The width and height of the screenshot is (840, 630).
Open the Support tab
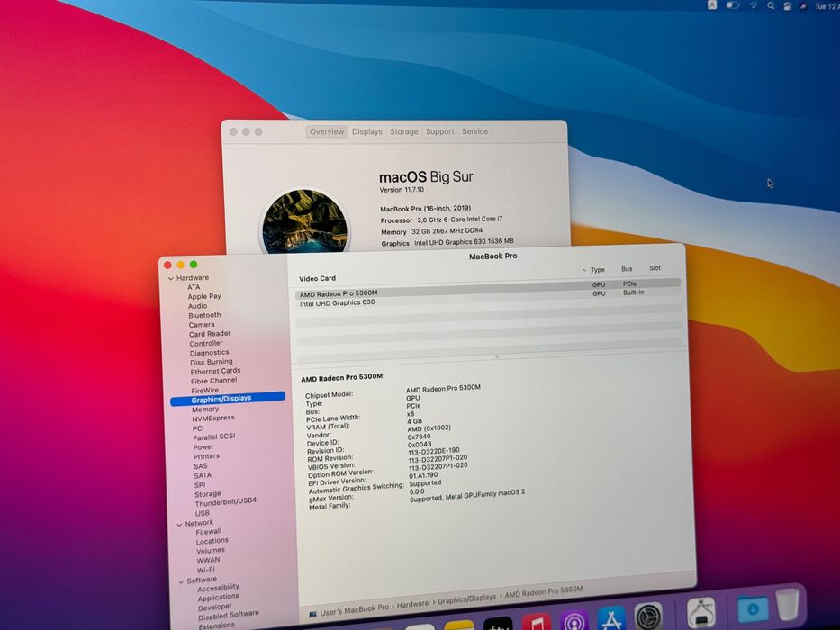[440, 131]
